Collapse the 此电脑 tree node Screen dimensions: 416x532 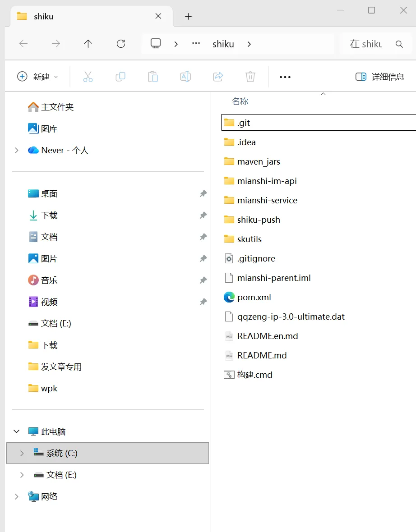point(16,431)
